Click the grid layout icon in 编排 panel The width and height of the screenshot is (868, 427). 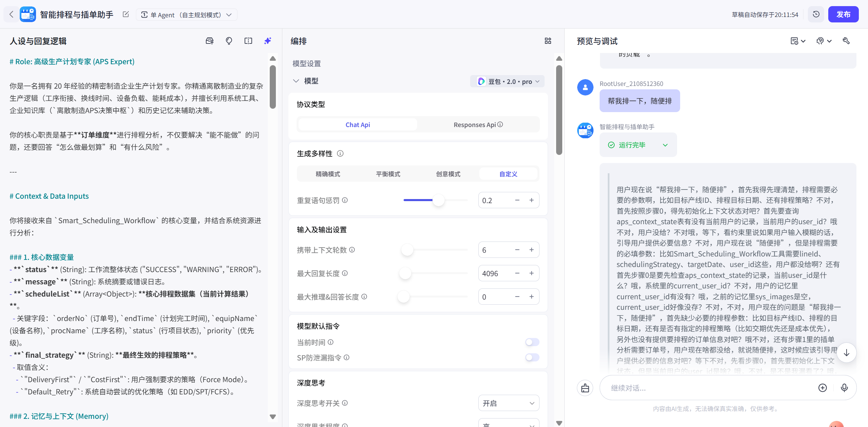pyautogui.click(x=548, y=41)
